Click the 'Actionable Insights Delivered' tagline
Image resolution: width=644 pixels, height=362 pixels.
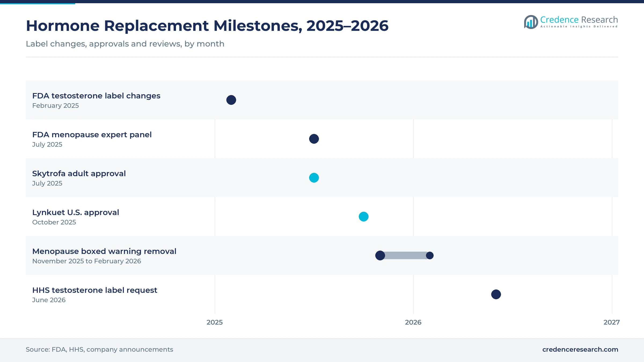(x=579, y=27)
